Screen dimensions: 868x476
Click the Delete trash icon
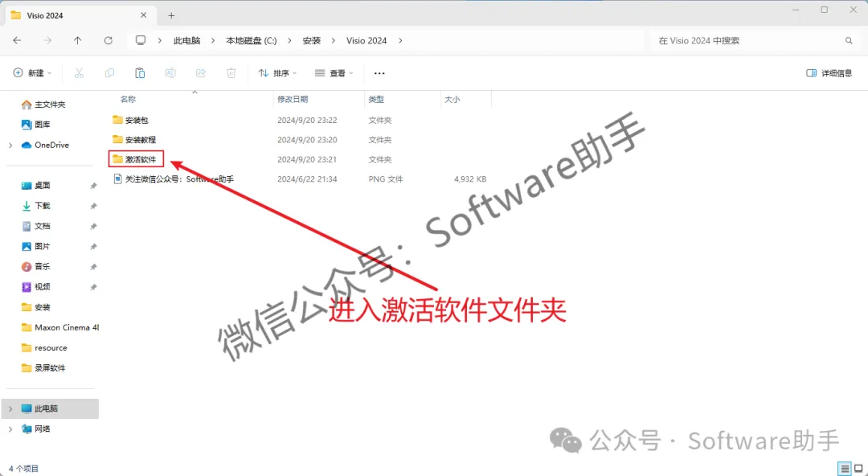[x=231, y=73]
